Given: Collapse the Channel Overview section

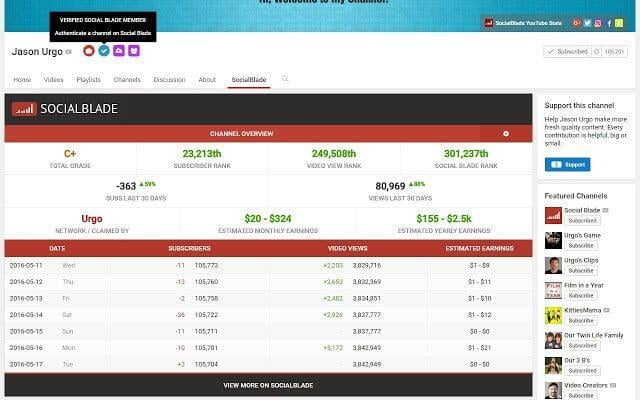Looking at the screenshot, I should click(x=506, y=133).
